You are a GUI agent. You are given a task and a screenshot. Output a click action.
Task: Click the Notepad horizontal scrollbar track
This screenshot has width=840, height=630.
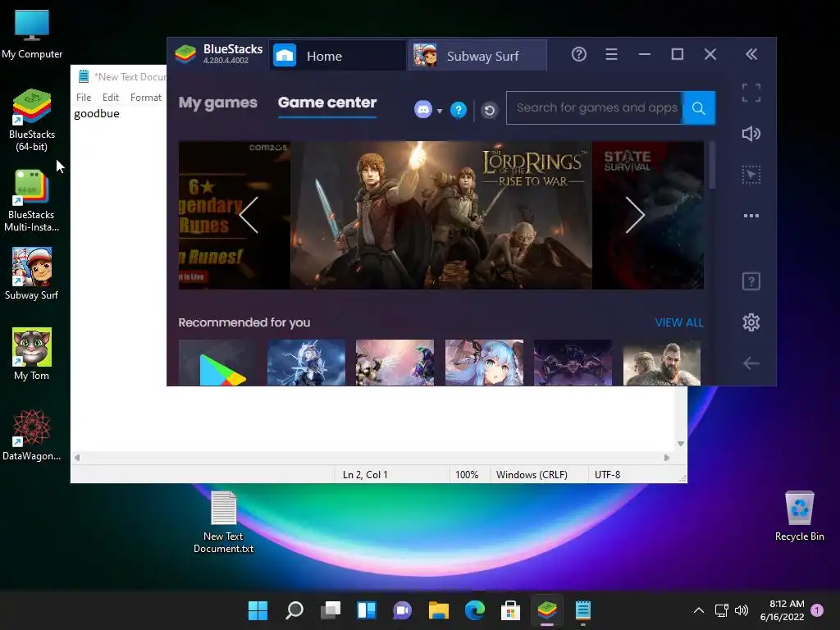pos(372,458)
